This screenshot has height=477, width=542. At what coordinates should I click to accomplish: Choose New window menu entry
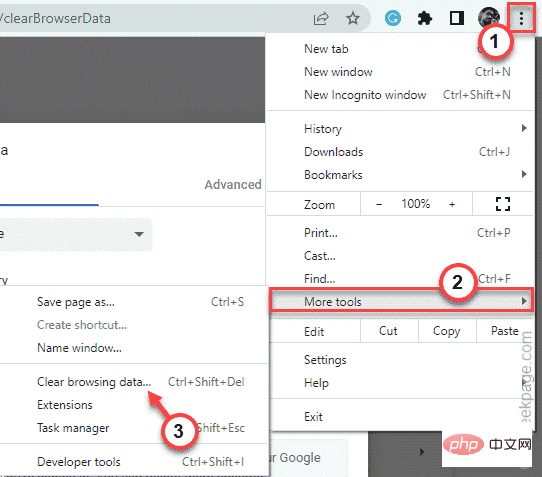pyautogui.click(x=400, y=72)
